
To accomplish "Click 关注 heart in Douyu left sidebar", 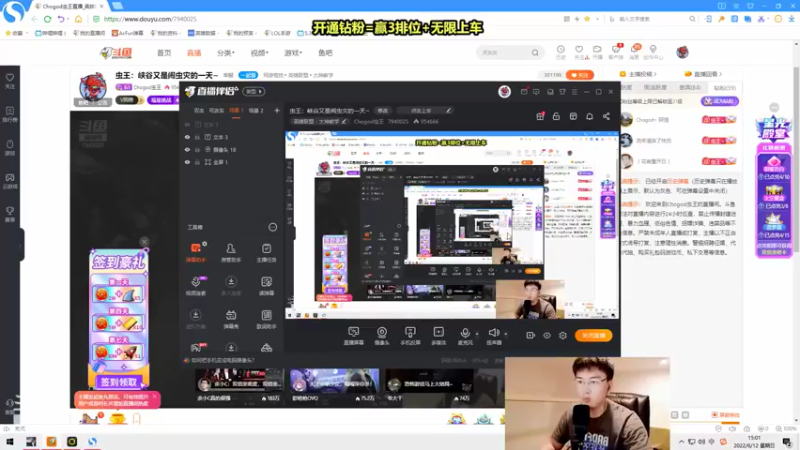I will pos(10,81).
